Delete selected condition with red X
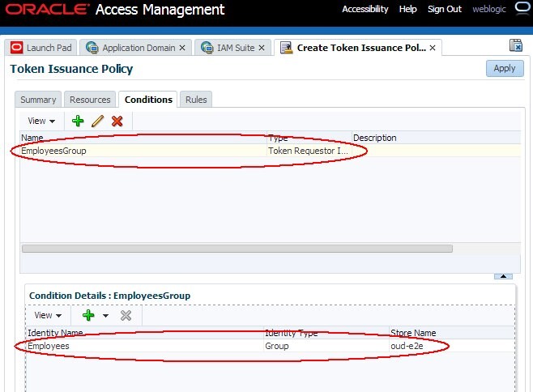533x392 pixels. (x=117, y=121)
